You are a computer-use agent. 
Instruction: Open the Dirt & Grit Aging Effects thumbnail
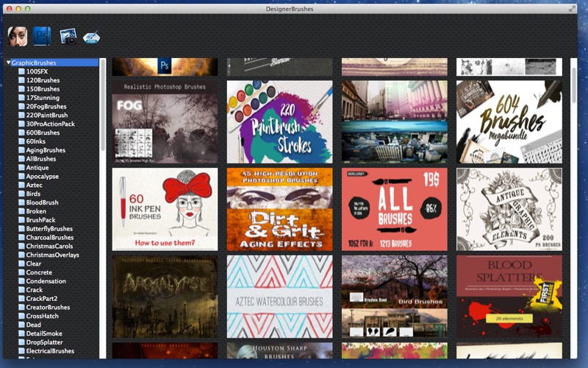[x=279, y=209]
